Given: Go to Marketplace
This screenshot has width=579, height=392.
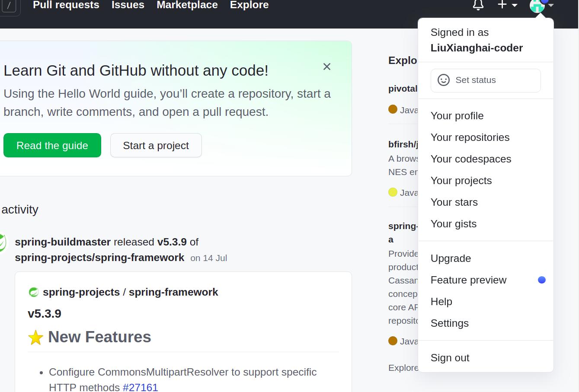Looking at the screenshot, I should 187,5.
